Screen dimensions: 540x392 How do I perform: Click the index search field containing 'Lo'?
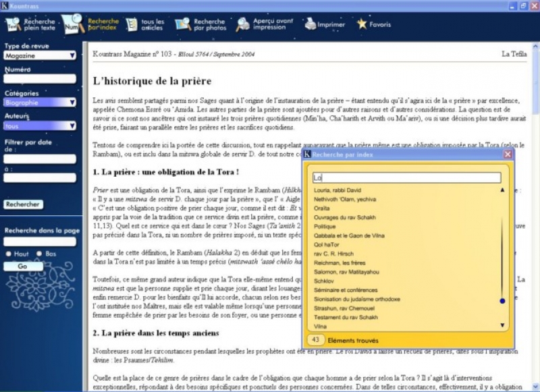coord(407,177)
